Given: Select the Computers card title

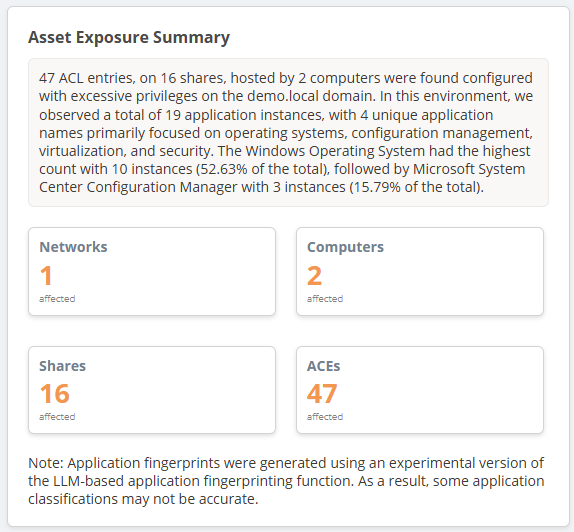Looking at the screenshot, I should click(345, 247).
